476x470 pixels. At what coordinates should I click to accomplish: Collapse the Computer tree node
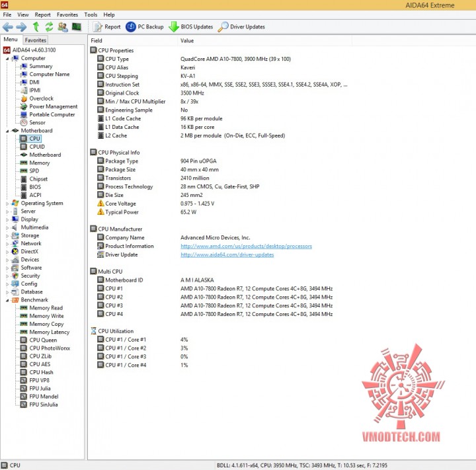click(7, 58)
